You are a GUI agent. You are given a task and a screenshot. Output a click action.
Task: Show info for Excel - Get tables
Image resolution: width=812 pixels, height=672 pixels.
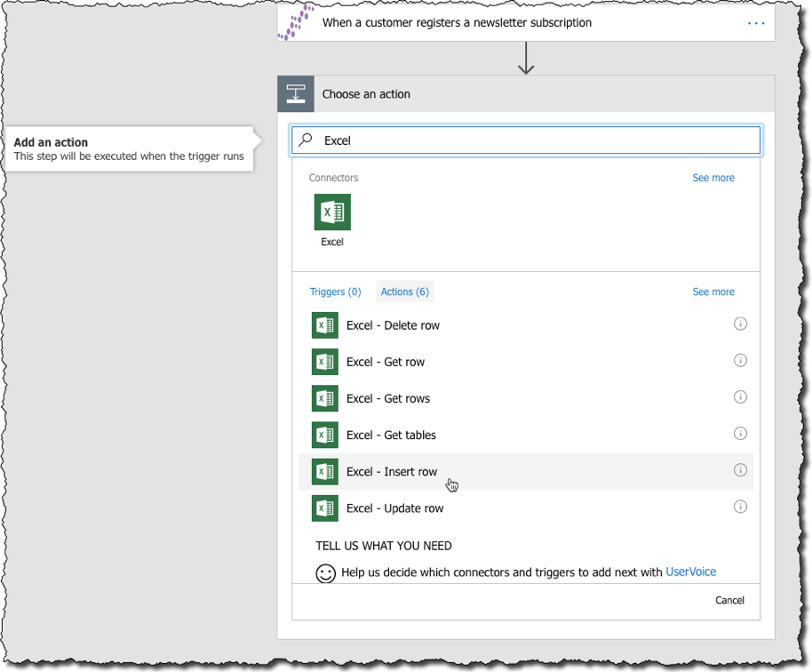741,433
